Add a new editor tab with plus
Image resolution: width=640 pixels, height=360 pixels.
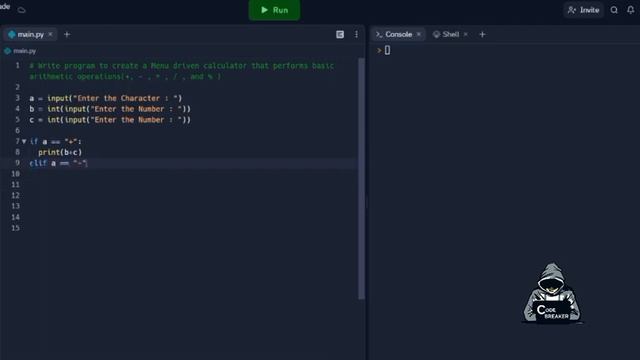click(67, 35)
